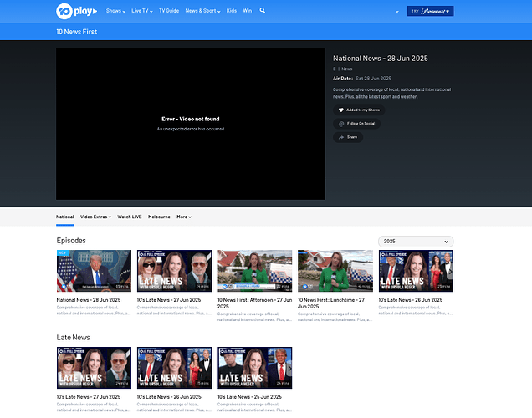Expand News & Sport menu

(202, 11)
